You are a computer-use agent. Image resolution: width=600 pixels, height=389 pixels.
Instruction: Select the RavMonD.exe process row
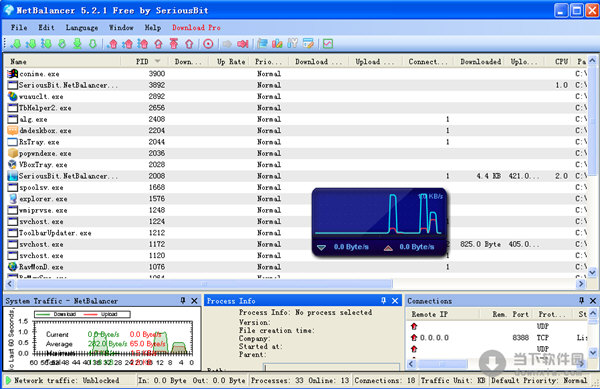pos(297,267)
